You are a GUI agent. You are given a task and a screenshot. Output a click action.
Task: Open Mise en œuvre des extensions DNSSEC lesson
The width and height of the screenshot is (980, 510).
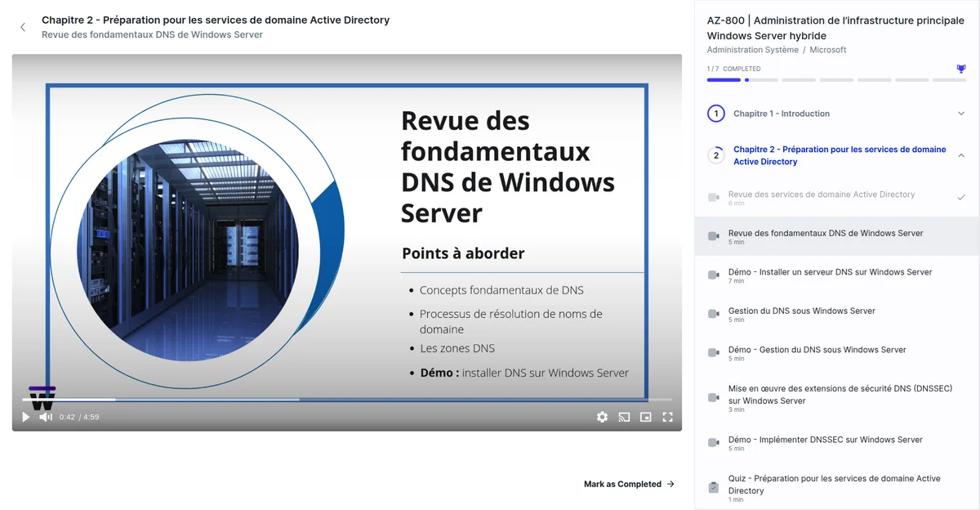tap(836, 398)
